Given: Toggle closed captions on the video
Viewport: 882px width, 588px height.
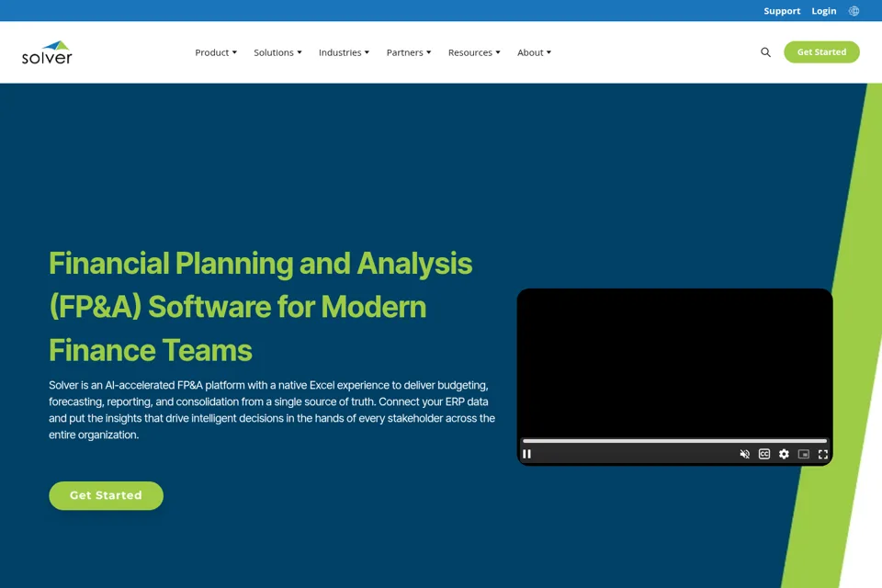Looking at the screenshot, I should 763,454.
